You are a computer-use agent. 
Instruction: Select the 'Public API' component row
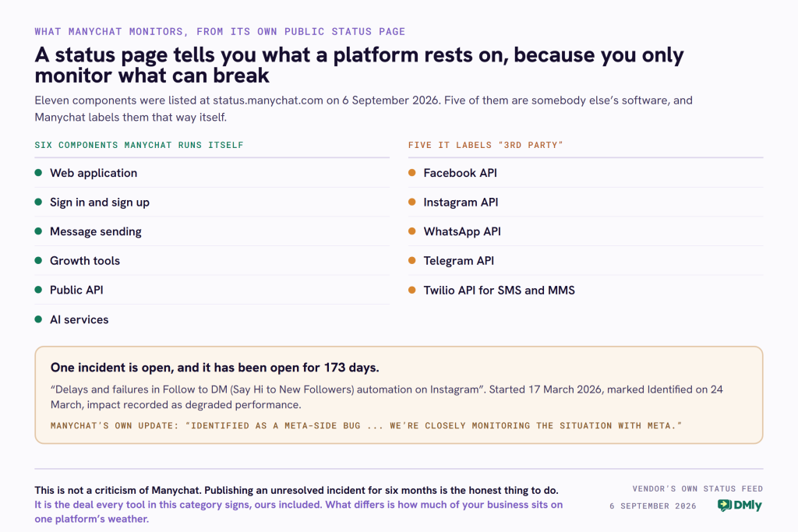pos(212,290)
